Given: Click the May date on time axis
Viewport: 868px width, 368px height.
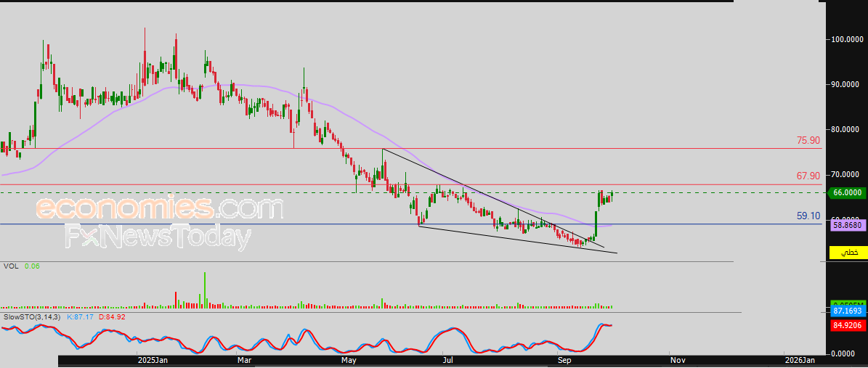Looking at the screenshot, I should pyautogui.click(x=350, y=360).
